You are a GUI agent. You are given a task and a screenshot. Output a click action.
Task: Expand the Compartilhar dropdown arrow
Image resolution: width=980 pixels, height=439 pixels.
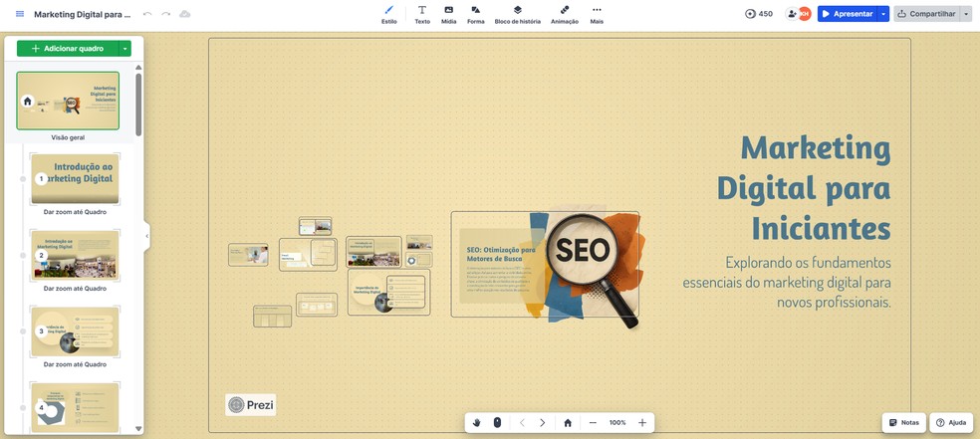point(966,14)
